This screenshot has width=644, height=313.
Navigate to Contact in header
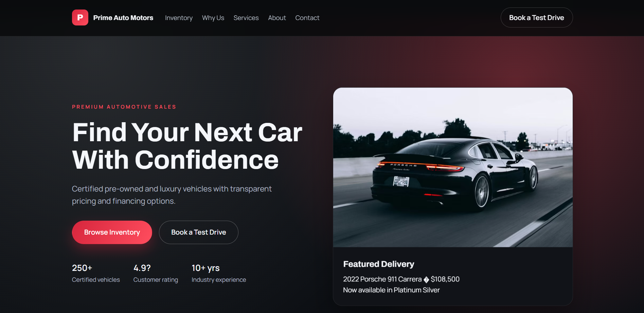[307, 18]
